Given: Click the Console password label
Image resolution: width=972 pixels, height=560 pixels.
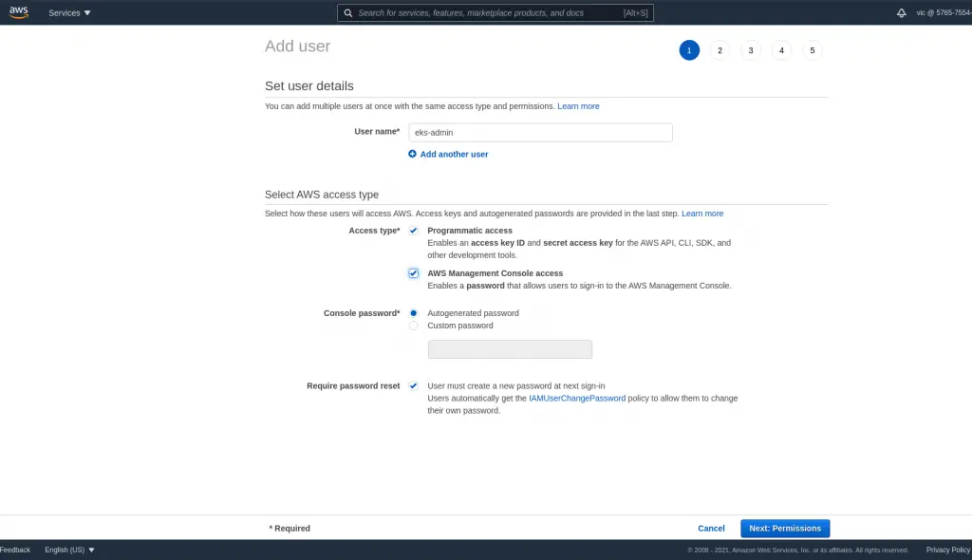Looking at the screenshot, I should coord(362,313).
